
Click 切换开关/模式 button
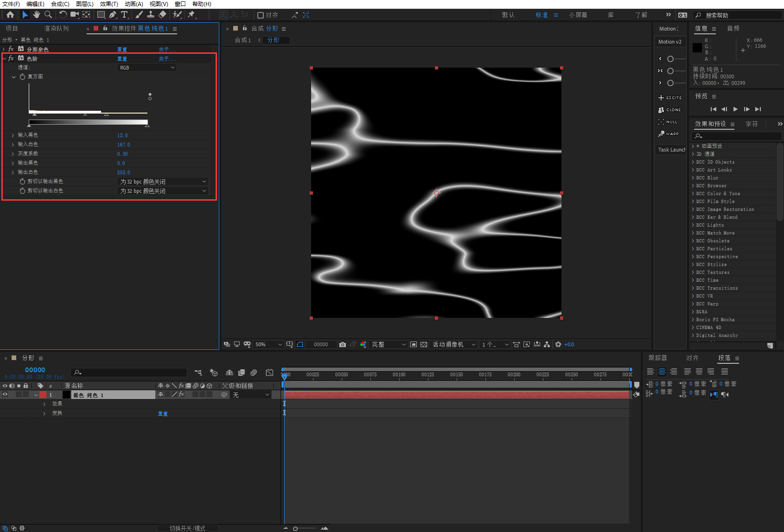187,528
